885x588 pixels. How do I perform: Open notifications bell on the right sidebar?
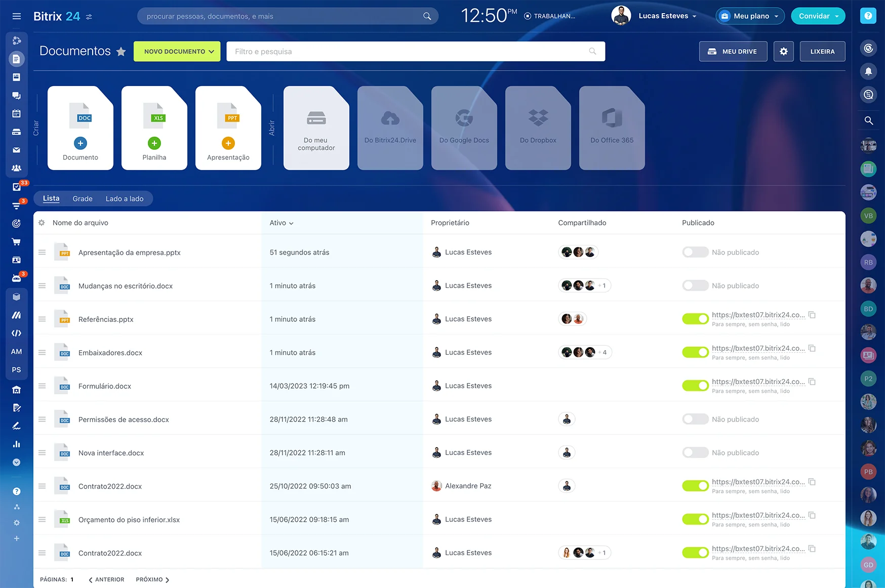(868, 71)
